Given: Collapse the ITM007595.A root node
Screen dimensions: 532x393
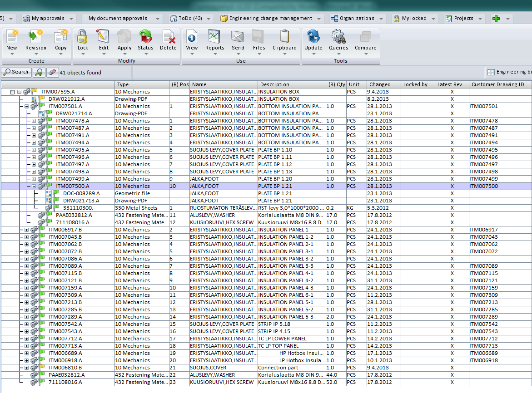Looking at the screenshot, I should [x=20, y=92].
